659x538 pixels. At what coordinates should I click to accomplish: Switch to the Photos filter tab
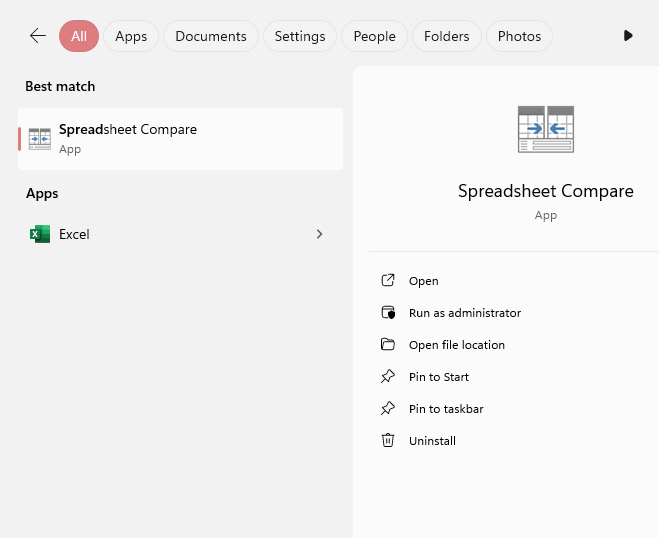click(519, 36)
